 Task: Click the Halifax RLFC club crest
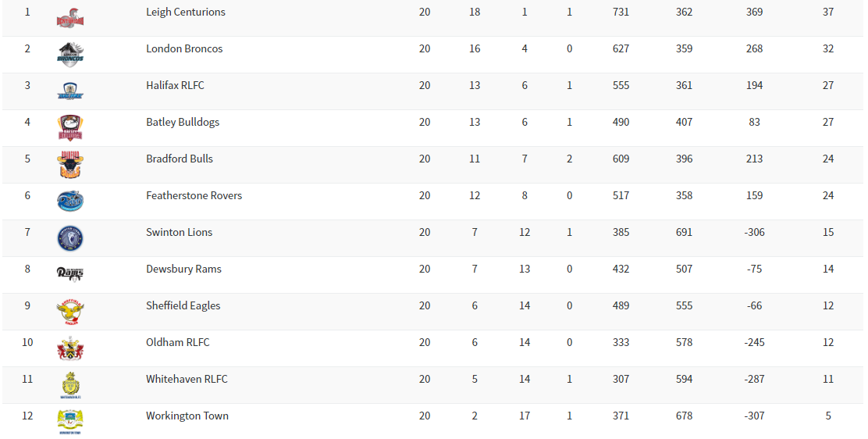[x=70, y=91]
